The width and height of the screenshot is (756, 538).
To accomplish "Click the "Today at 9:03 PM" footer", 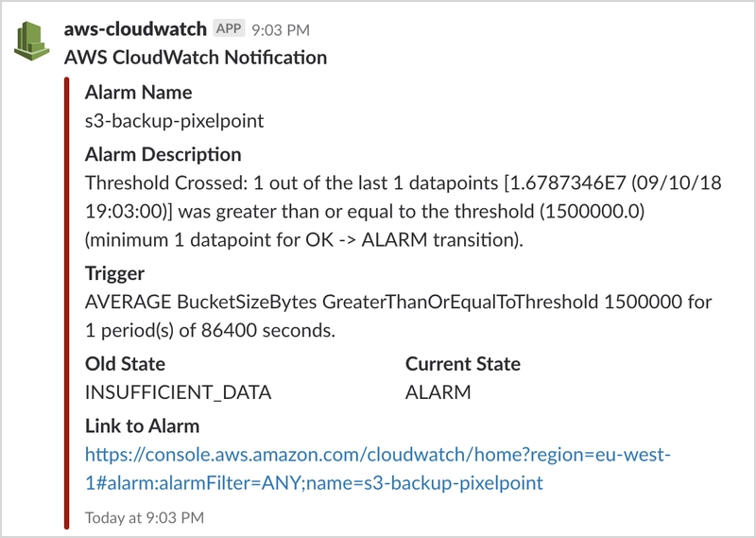I will click(144, 517).
